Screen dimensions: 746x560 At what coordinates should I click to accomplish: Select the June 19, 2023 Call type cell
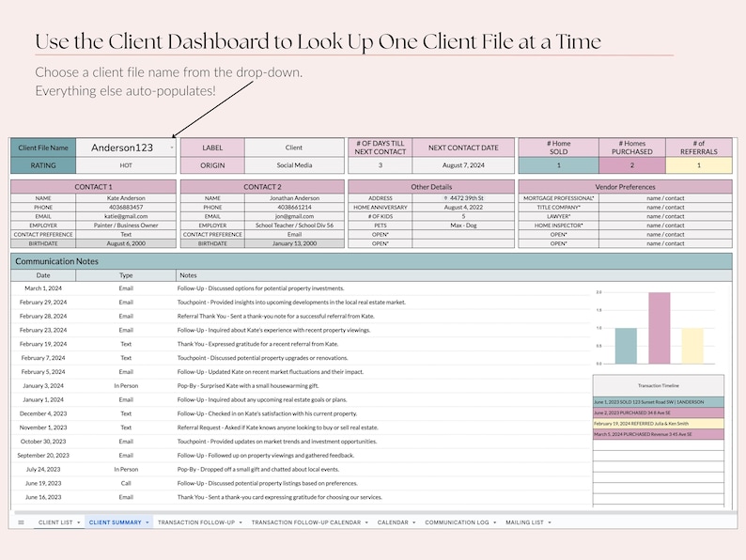point(126,483)
